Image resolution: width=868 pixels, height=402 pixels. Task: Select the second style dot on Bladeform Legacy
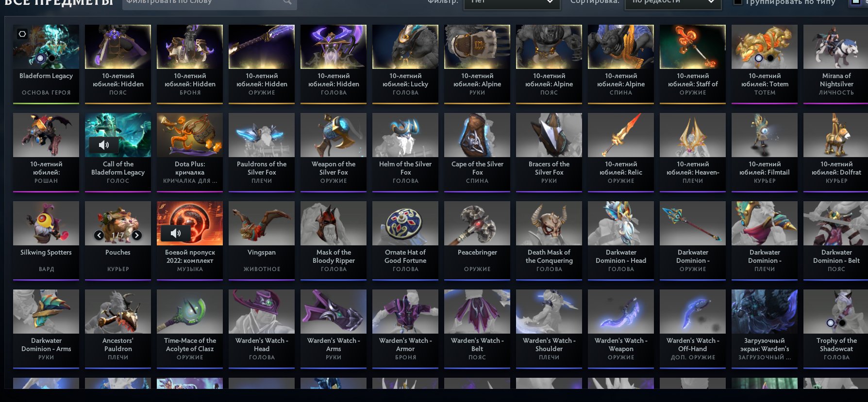coord(51,58)
